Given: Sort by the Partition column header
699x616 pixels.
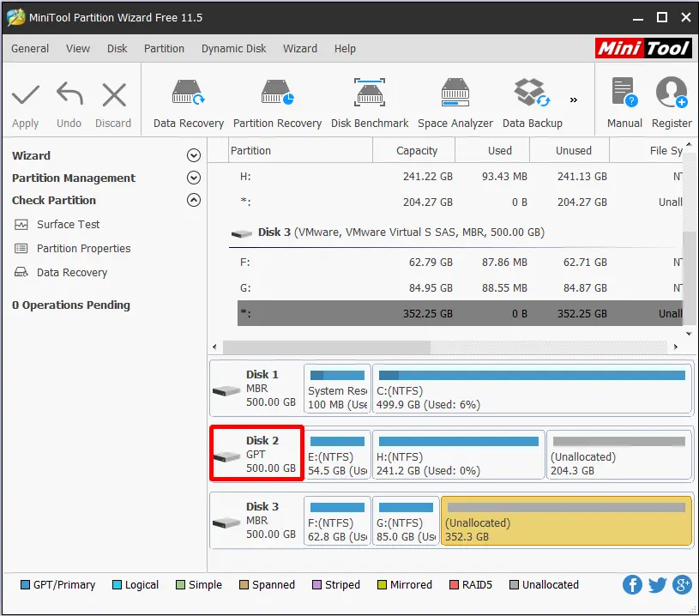Looking at the screenshot, I should pos(301,151).
